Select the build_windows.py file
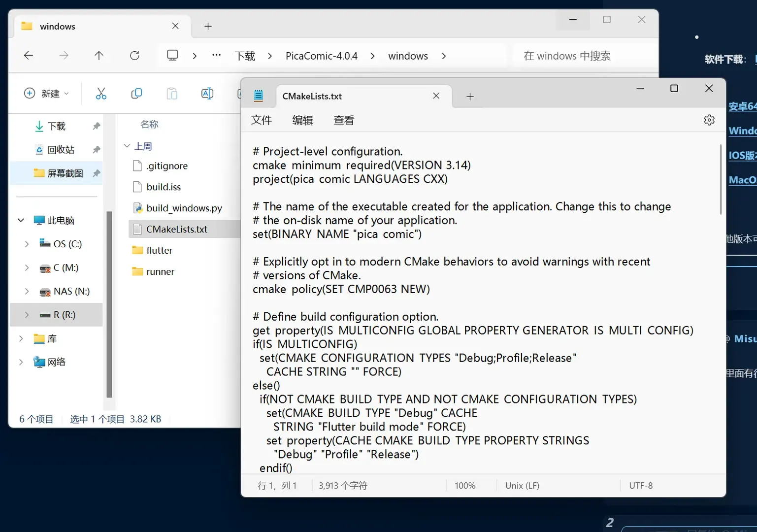Image resolution: width=757 pixels, height=532 pixels. (184, 208)
